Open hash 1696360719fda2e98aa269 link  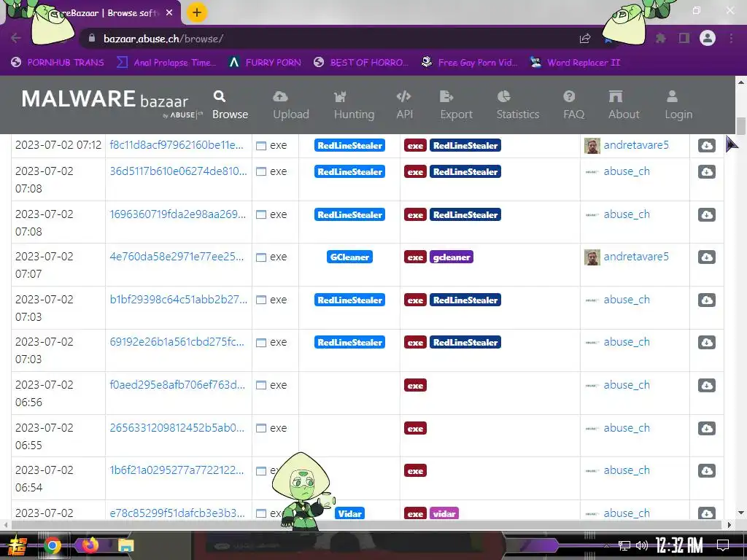pos(178,214)
